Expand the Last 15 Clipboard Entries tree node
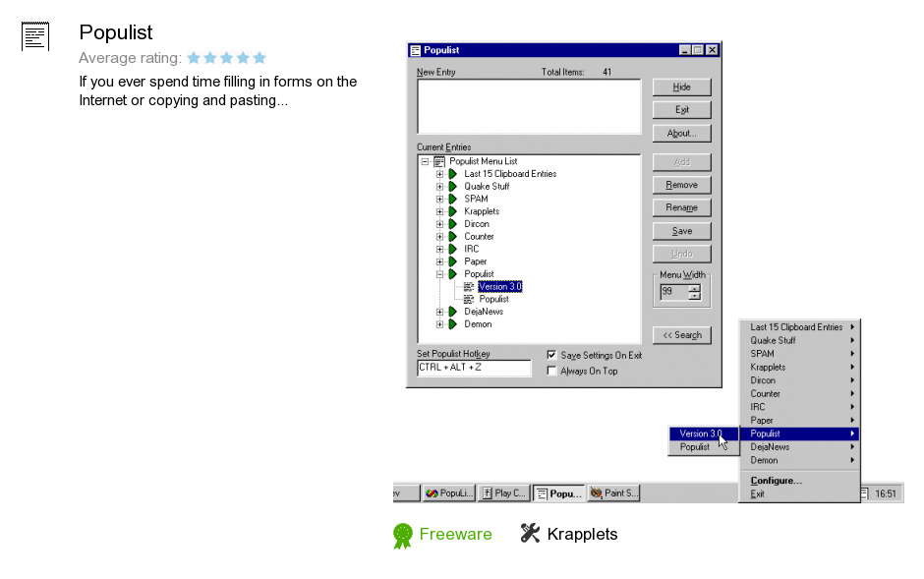The image size is (924, 579). pyautogui.click(x=439, y=174)
